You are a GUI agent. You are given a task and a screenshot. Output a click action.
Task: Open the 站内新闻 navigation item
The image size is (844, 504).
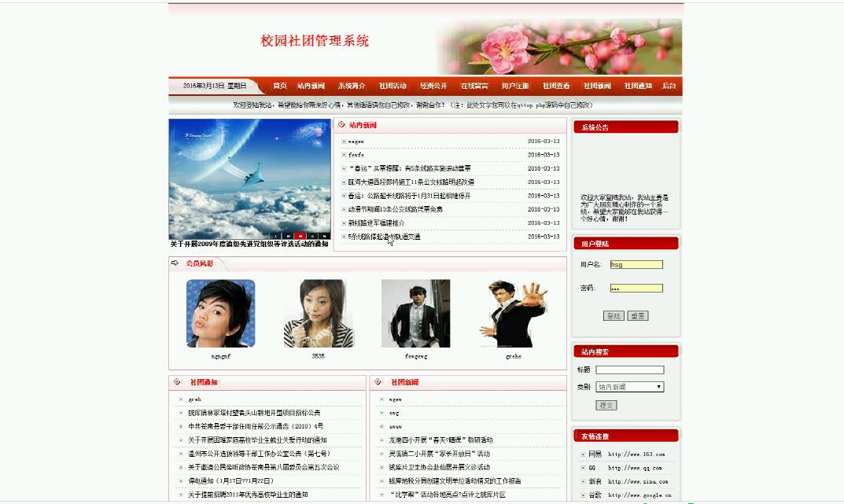[311, 86]
